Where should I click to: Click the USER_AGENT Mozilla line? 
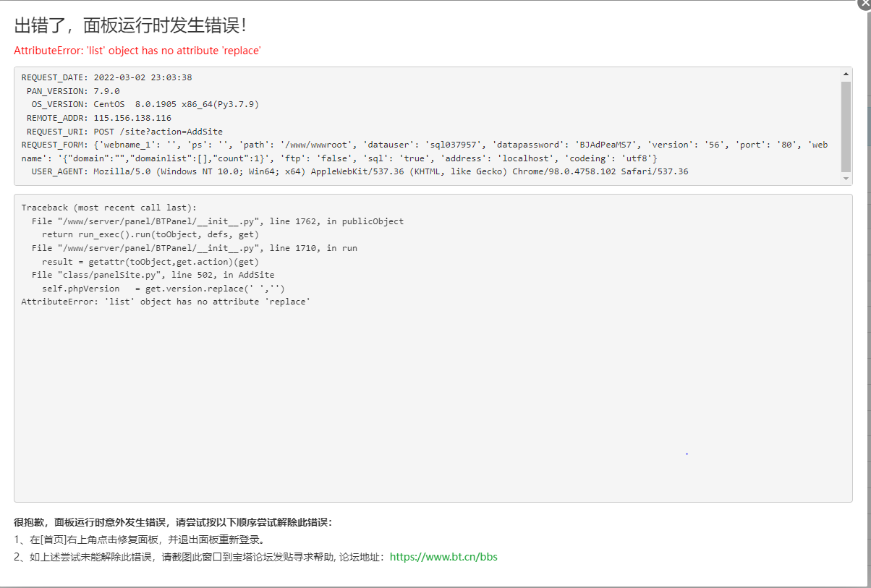pos(360,171)
